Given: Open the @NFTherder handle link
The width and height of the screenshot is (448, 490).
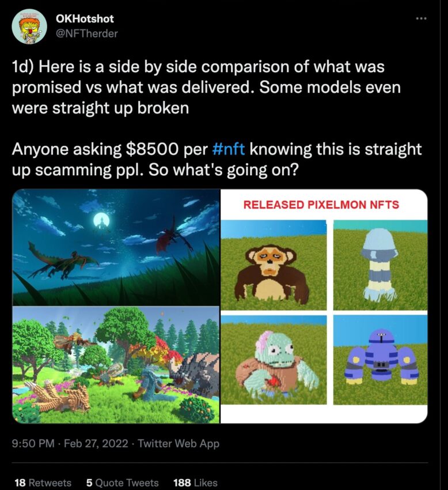Looking at the screenshot, I should coord(86,33).
